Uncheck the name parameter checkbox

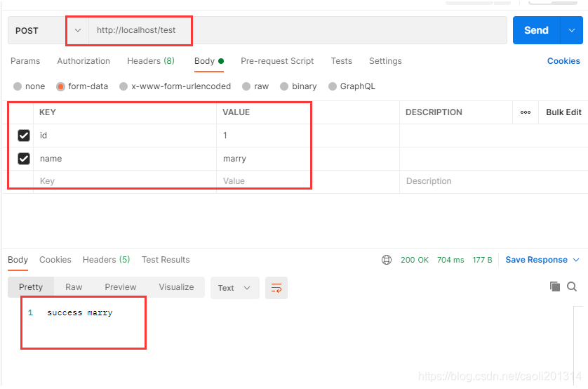point(24,159)
